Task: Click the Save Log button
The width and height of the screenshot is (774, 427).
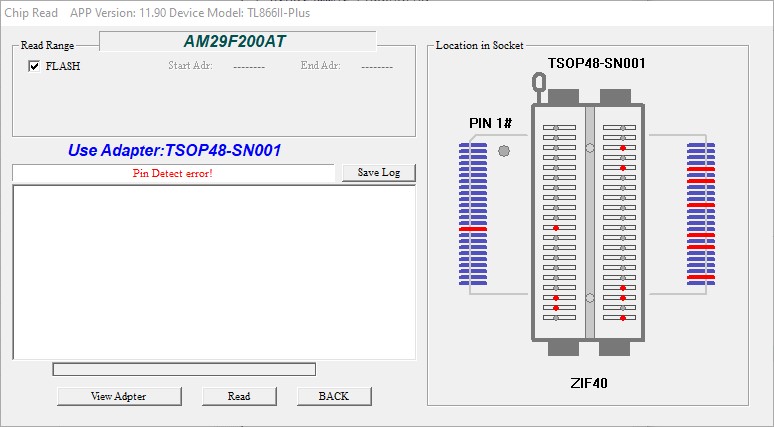Action: 379,173
